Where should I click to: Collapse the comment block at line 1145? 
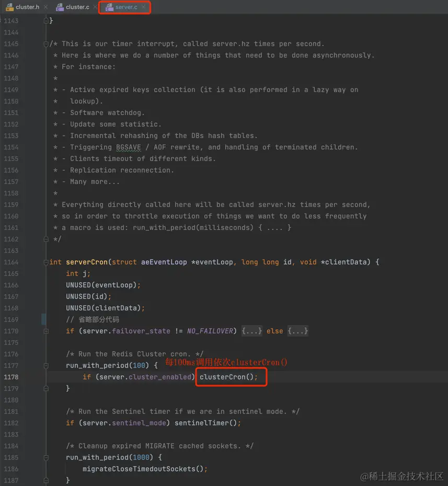46,44
